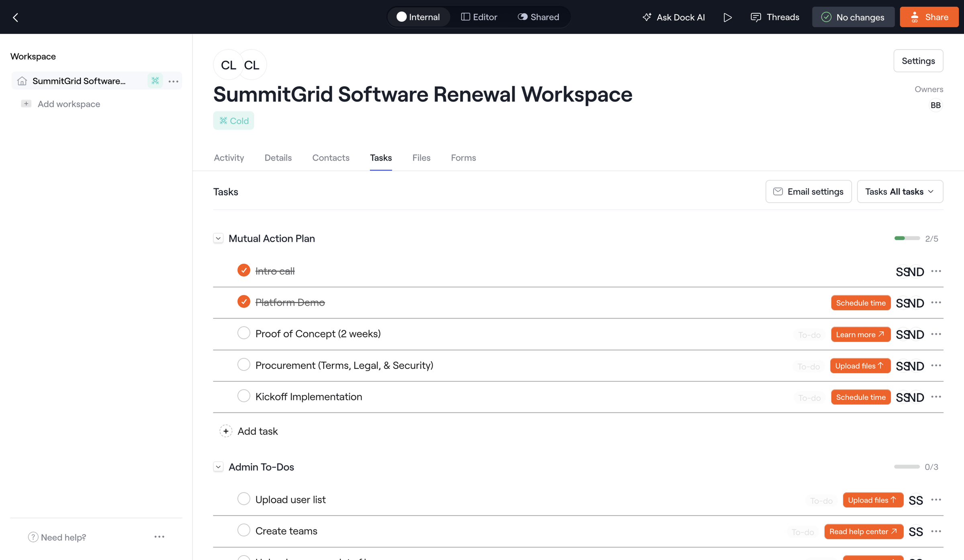Image resolution: width=964 pixels, height=560 pixels.
Task: Click the Cold status badge
Action: [234, 120]
